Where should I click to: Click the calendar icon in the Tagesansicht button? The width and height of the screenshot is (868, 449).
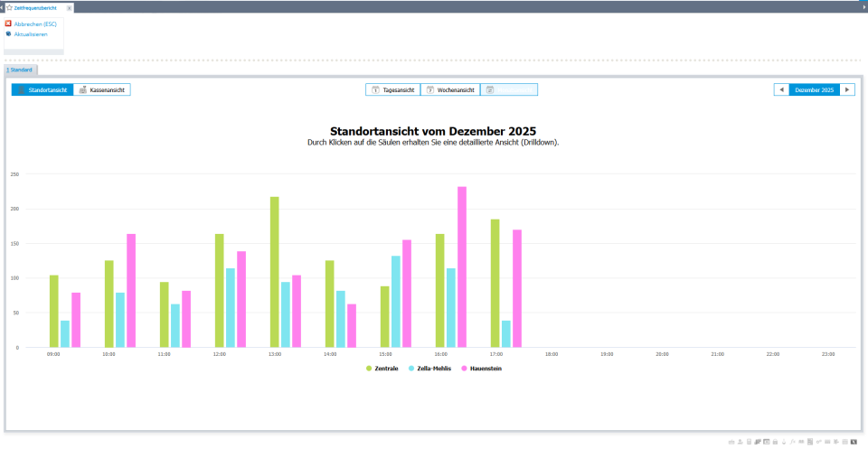point(376,90)
